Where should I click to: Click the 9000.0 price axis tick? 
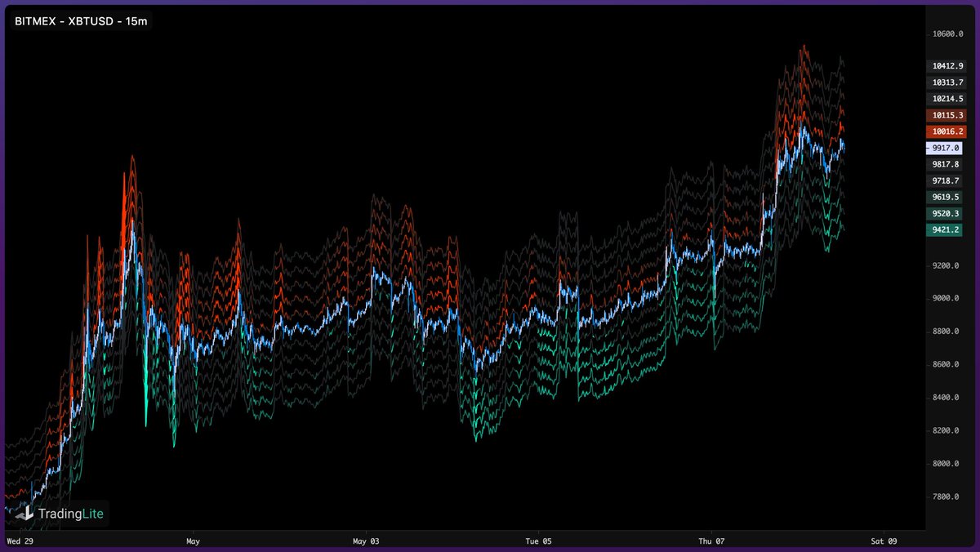[947, 299]
